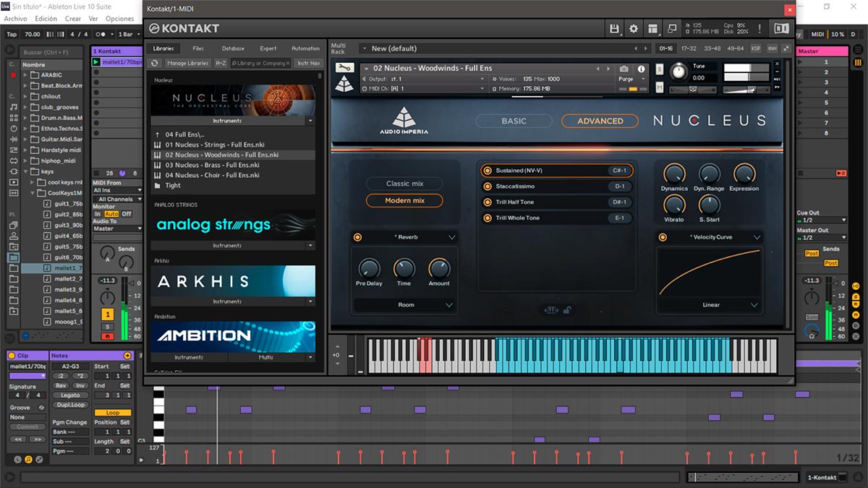Click Manage Libraries button
868x488 pixels.
187,63
